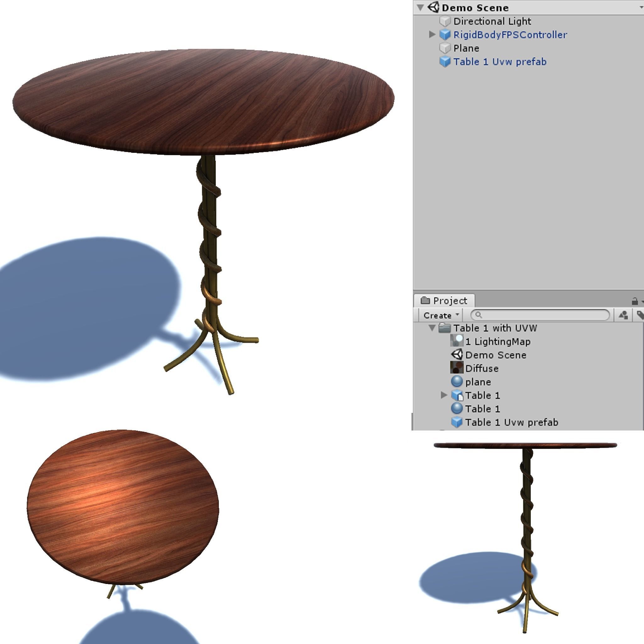The height and width of the screenshot is (644, 644).
Task: Open the search by type filter icon
Action: tap(623, 315)
